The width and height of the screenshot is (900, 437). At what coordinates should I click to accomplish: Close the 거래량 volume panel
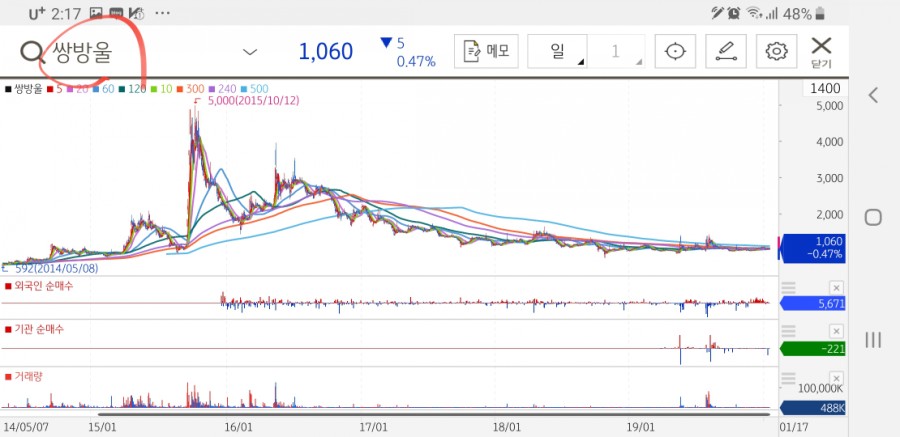coord(836,378)
